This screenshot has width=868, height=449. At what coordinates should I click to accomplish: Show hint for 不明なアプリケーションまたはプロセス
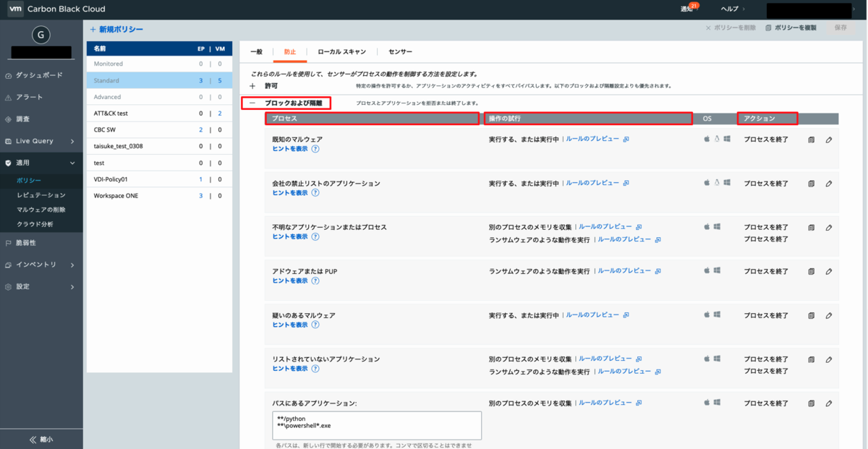click(x=290, y=236)
